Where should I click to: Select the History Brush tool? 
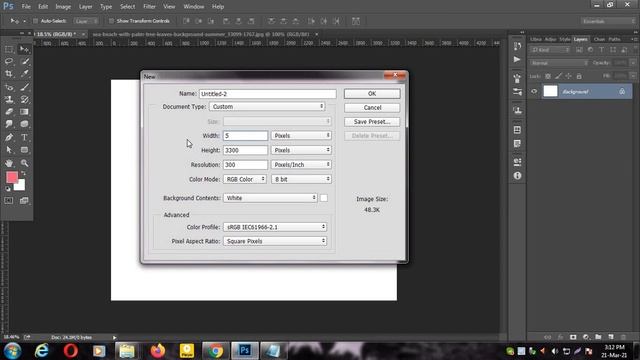pyautogui.click(x=24, y=99)
